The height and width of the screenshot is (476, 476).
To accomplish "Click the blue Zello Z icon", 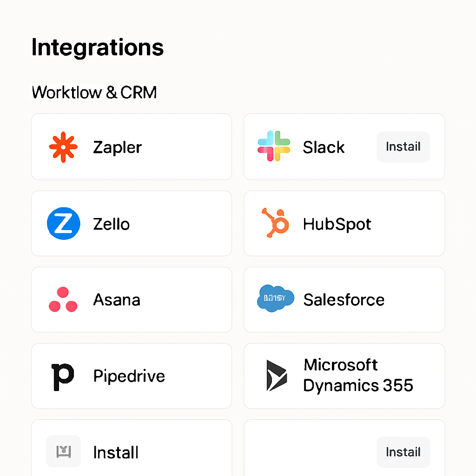I will point(63,223).
